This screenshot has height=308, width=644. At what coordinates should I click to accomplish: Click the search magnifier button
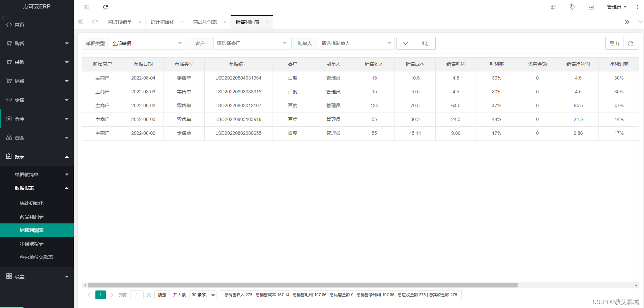click(426, 43)
